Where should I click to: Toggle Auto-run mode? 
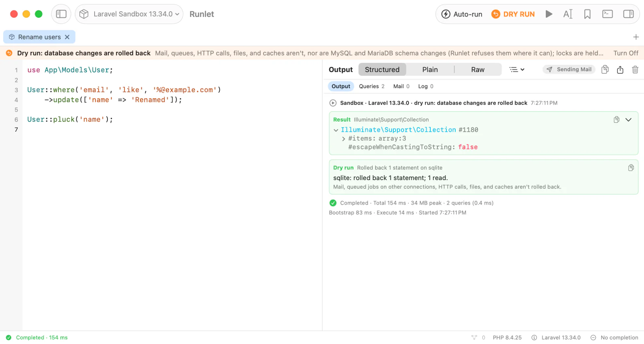pos(462,14)
